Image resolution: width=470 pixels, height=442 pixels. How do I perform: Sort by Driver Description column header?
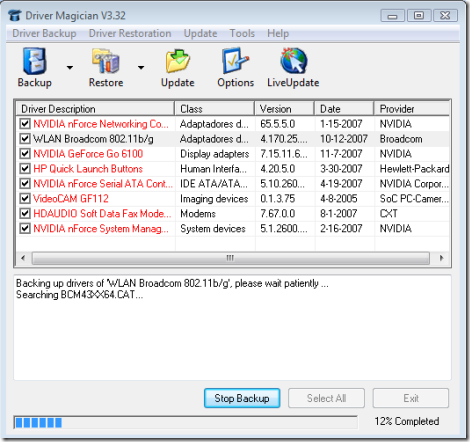click(95, 109)
